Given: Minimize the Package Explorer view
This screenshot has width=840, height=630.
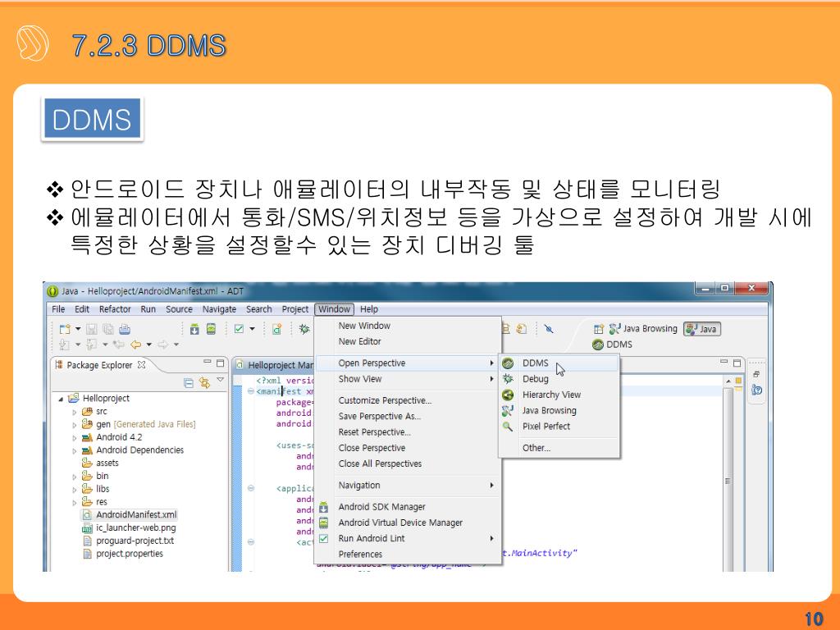Looking at the screenshot, I should [208, 363].
